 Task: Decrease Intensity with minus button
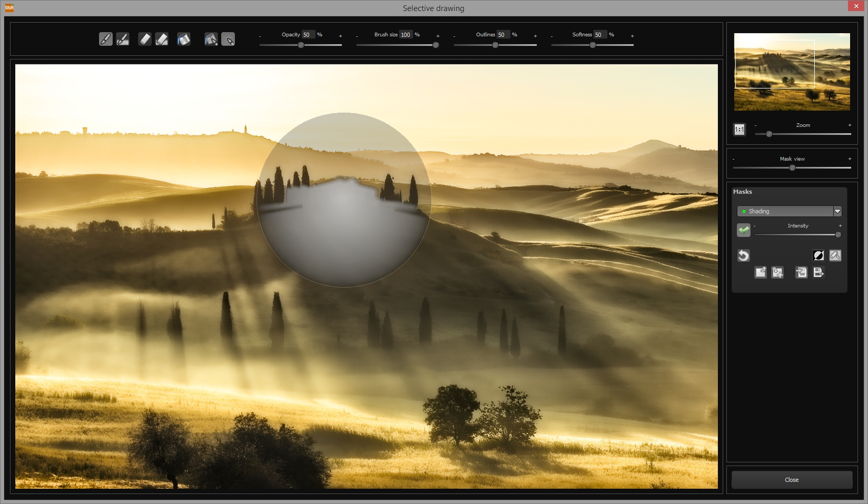pos(755,226)
